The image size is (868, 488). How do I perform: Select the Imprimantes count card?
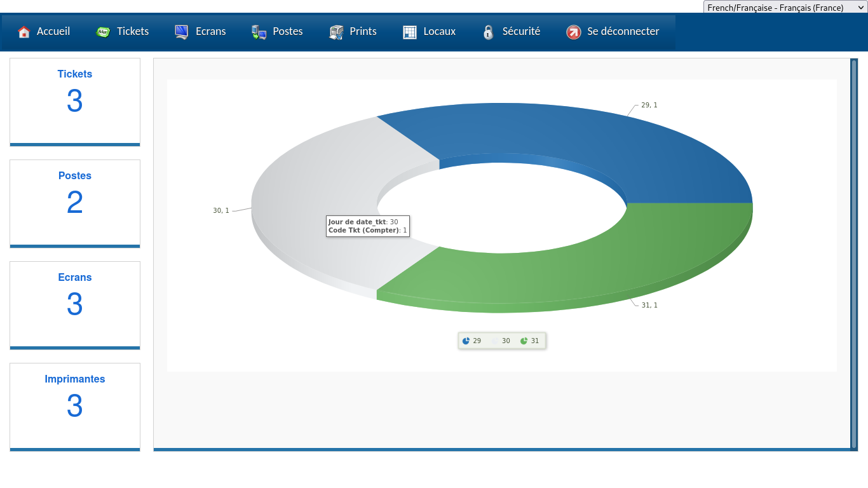[75, 406]
